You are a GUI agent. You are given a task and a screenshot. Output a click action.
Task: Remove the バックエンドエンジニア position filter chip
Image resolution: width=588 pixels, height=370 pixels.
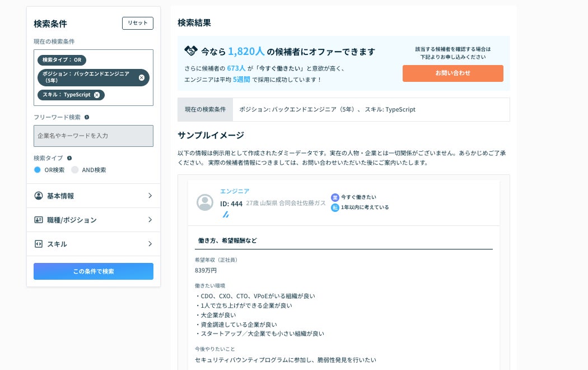coord(141,77)
